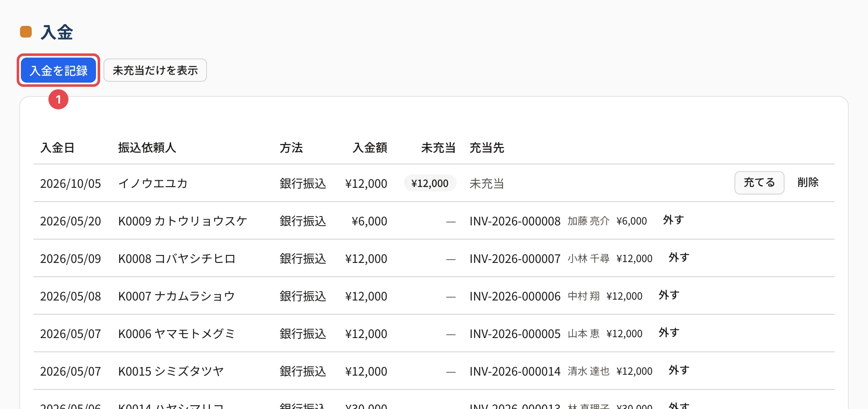
Task: Select payer イノウエユカ
Action: 153,184
